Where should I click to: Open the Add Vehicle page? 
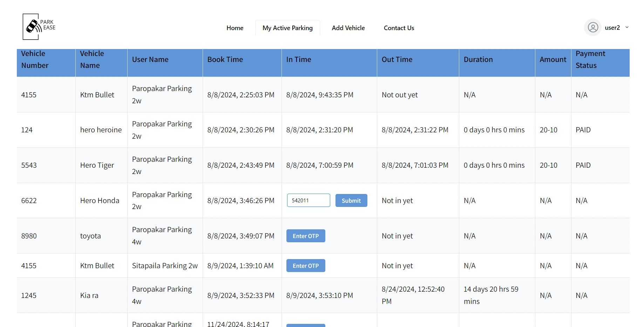pyautogui.click(x=348, y=28)
